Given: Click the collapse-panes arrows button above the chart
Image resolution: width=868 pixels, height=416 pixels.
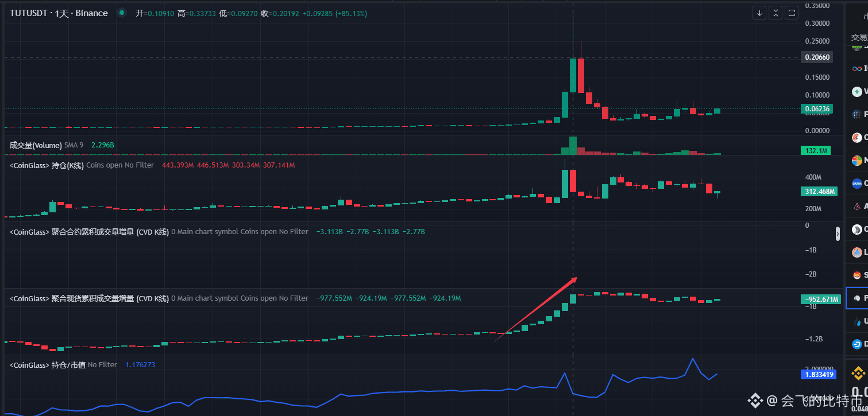Looking at the screenshot, I should 776,13.
